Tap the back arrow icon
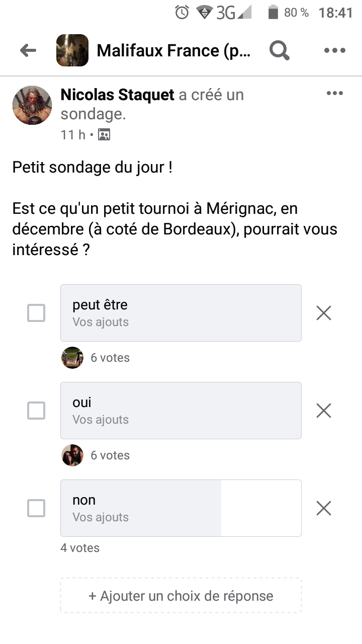This screenshot has width=362, height=644. pyautogui.click(x=28, y=50)
